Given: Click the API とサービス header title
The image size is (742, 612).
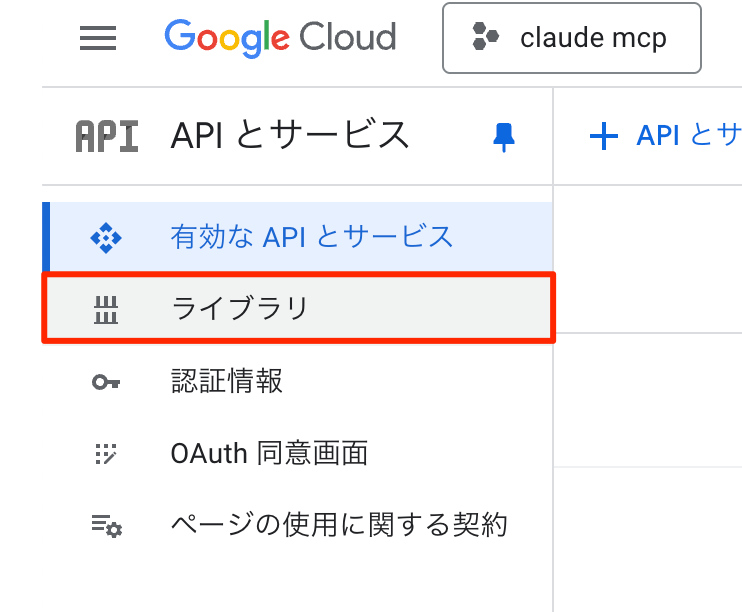Looking at the screenshot, I should point(291,135).
